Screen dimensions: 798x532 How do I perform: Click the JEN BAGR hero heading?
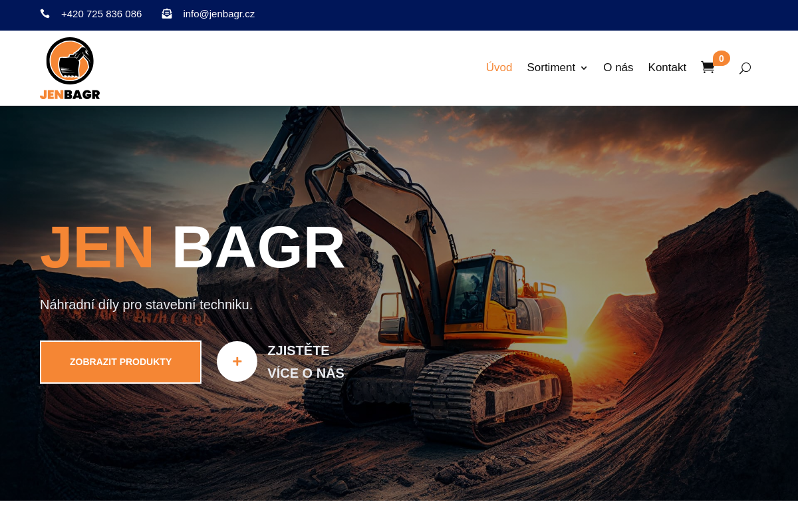(x=193, y=247)
